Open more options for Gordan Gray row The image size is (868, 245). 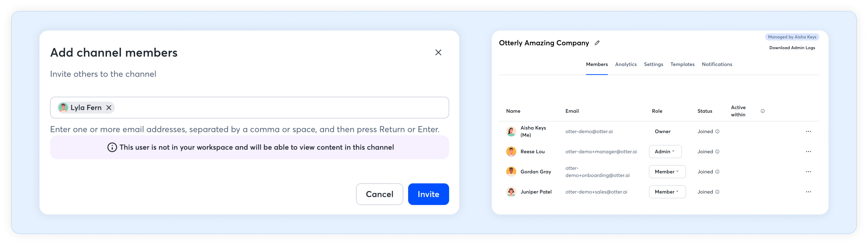coord(808,172)
